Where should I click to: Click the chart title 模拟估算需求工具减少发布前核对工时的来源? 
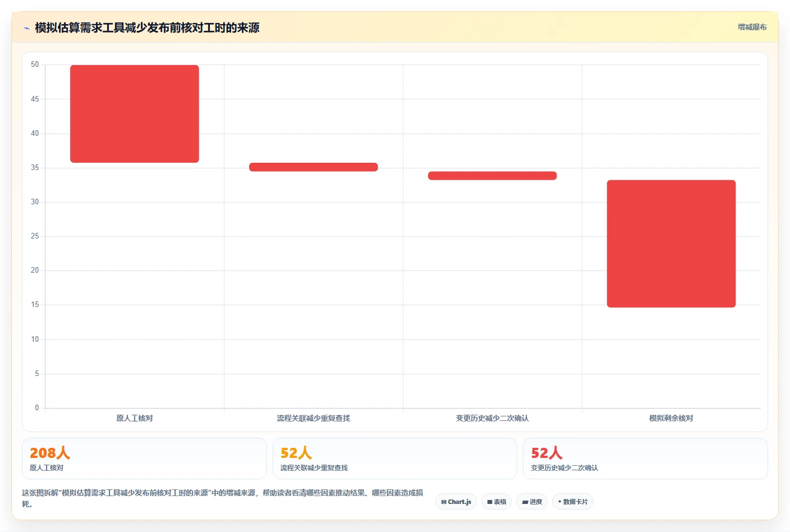click(x=147, y=27)
